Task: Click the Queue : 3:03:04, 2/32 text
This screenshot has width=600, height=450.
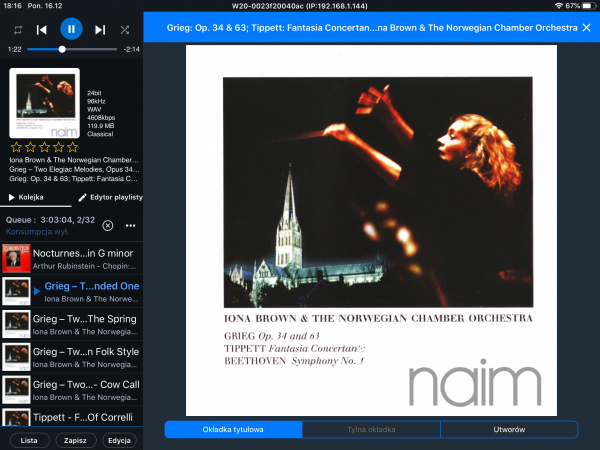Action: [50, 220]
